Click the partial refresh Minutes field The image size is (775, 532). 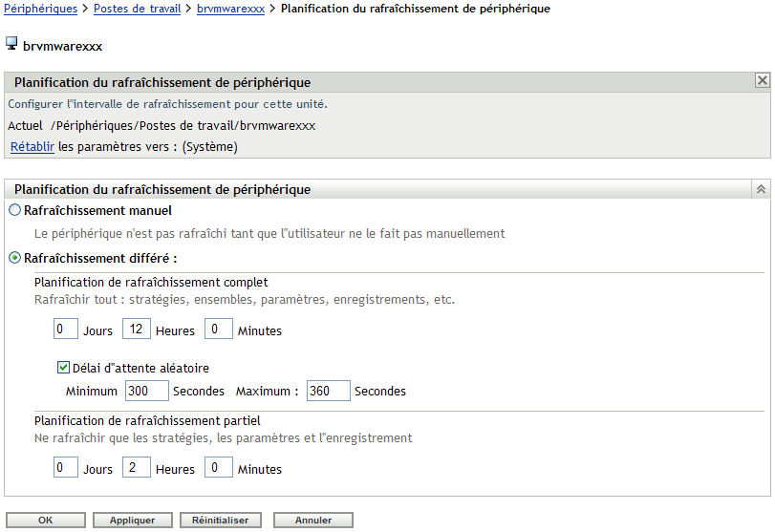coord(219,468)
